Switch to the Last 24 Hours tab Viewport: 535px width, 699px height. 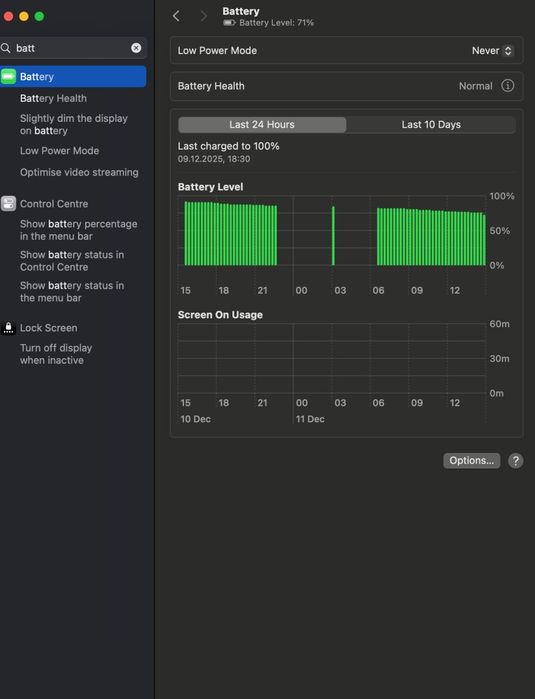coord(262,125)
